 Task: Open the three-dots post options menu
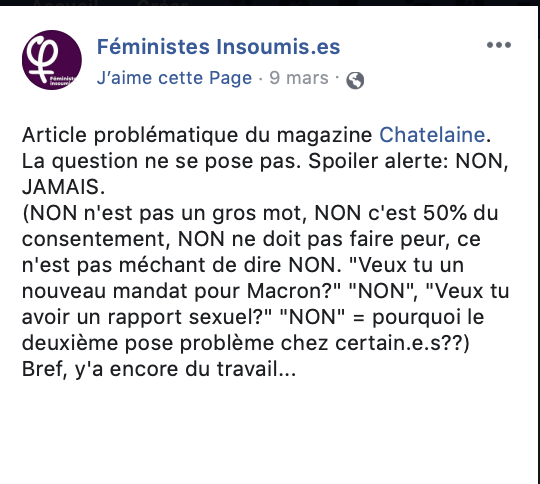(499, 45)
